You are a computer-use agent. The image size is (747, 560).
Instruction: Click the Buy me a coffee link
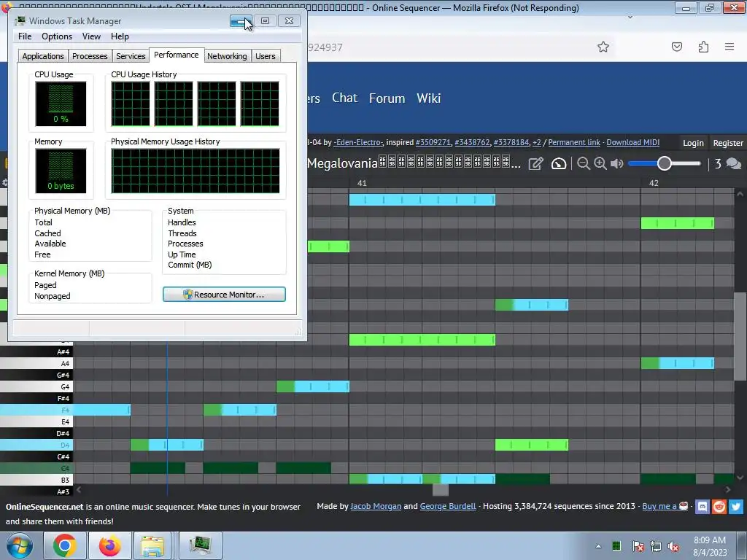coord(665,506)
